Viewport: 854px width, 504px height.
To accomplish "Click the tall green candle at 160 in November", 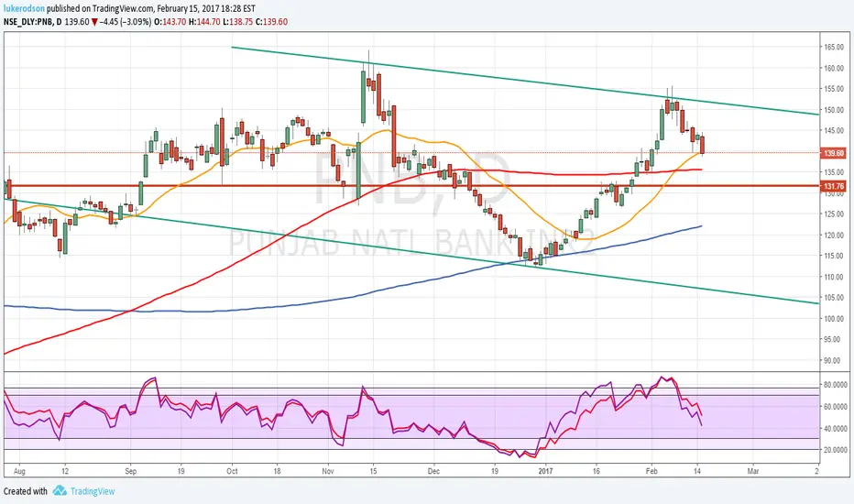I will coord(363,97).
